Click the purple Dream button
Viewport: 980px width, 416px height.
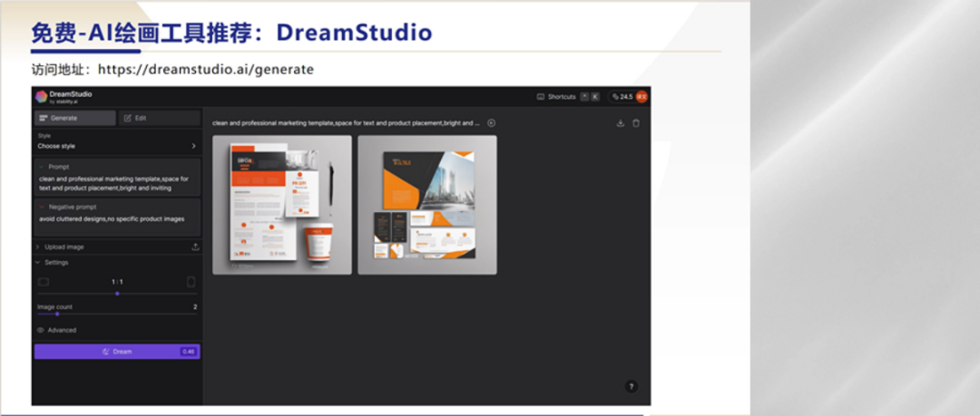coord(117,352)
